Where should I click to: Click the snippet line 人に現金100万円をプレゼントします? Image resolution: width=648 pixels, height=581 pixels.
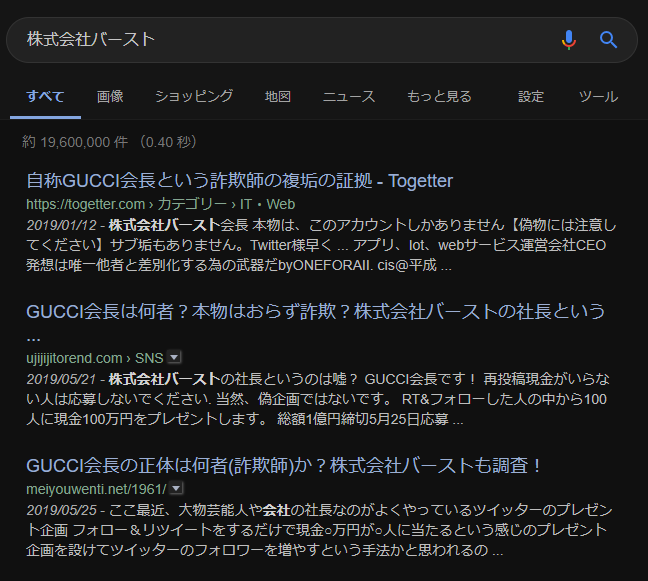tap(147, 419)
